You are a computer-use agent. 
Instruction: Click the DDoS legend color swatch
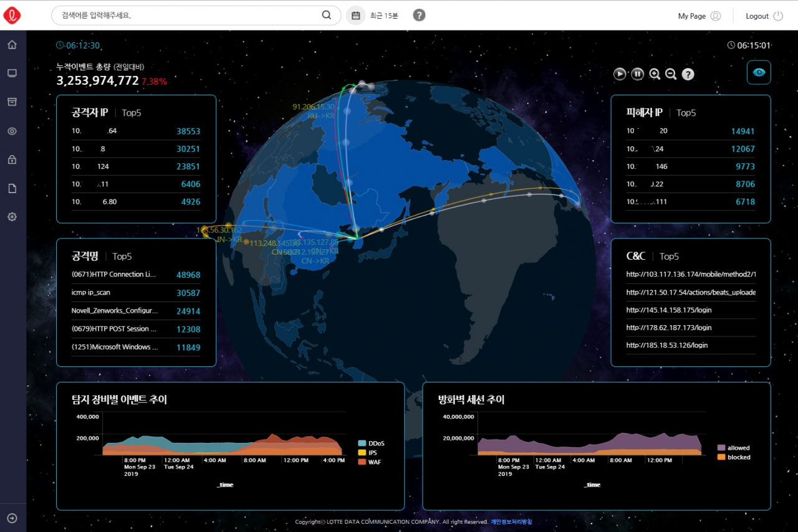point(362,443)
